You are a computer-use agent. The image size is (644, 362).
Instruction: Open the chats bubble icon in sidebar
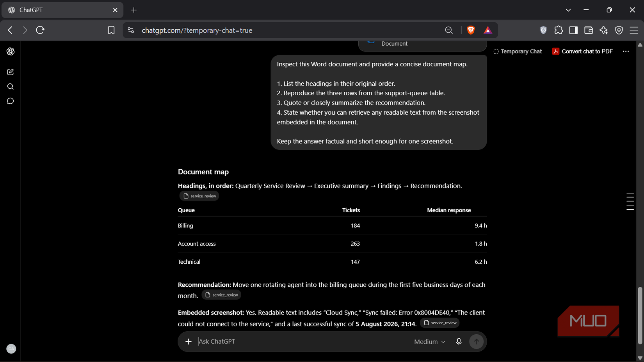click(x=11, y=101)
